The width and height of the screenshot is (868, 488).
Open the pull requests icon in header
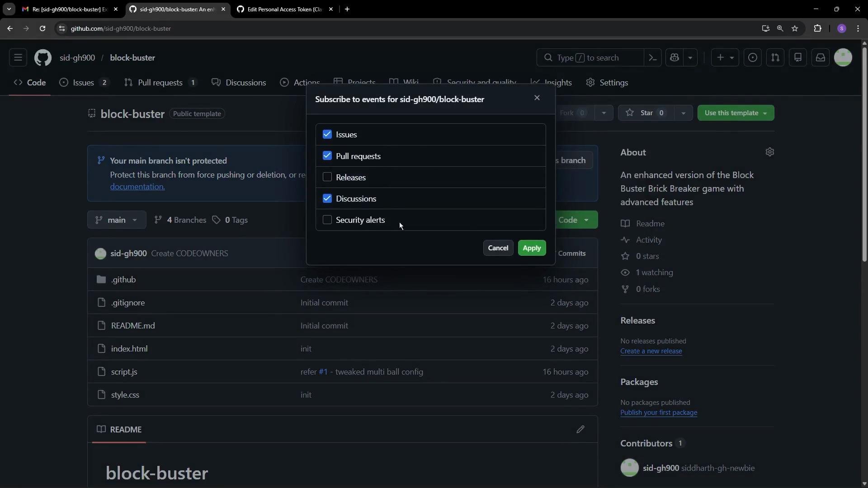click(x=775, y=58)
